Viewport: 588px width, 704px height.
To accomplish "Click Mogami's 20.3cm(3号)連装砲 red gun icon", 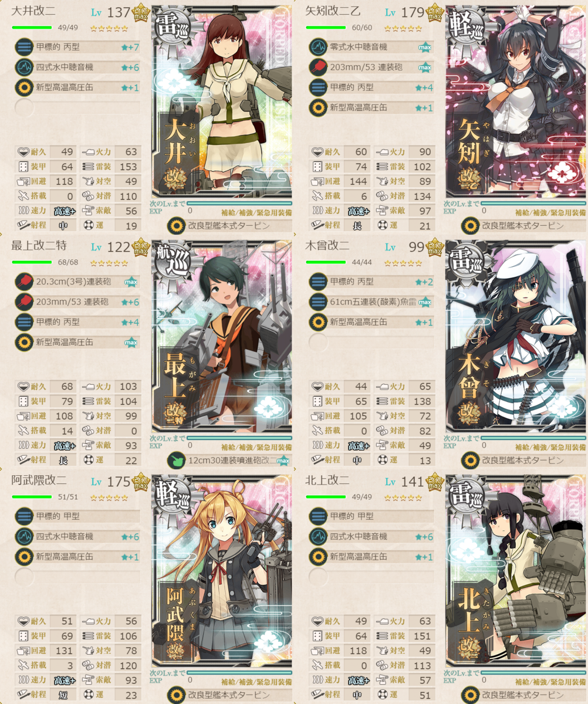I will coord(24,282).
